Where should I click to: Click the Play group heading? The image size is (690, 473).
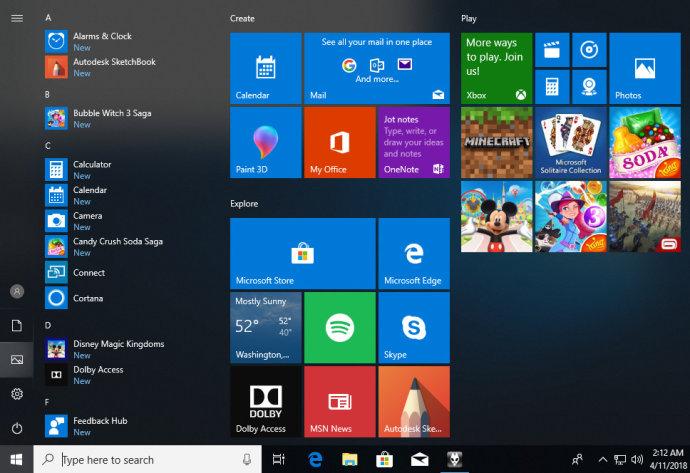[469, 18]
